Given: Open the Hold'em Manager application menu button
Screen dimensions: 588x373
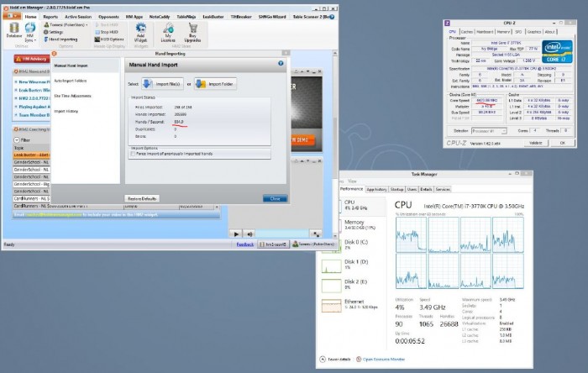Looking at the screenshot, I should (12, 16).
